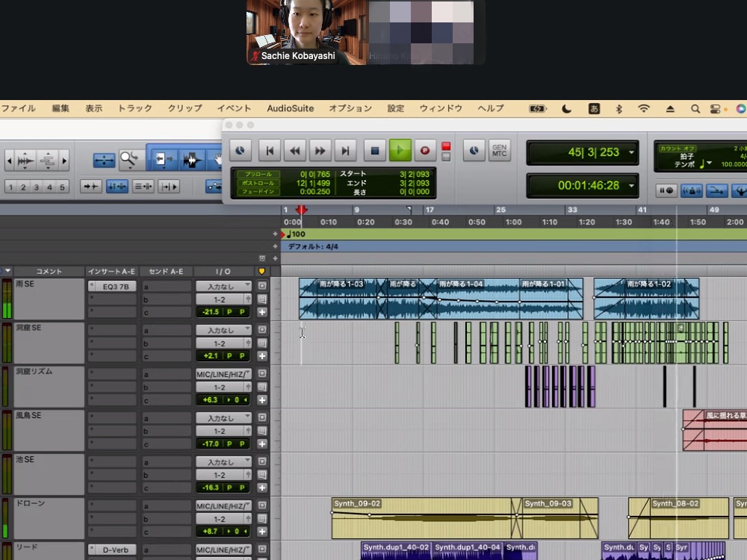This screenshot has height=560, width=747.
Task: Toggle the metronome click button
Action: [691, 190]
